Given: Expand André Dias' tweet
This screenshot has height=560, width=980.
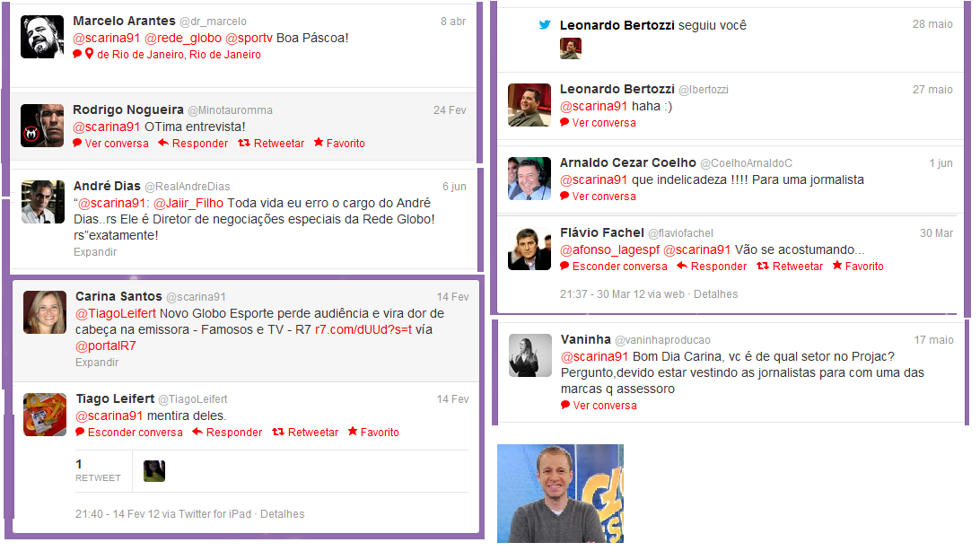Looking at the screenshot, I should 95,252.
